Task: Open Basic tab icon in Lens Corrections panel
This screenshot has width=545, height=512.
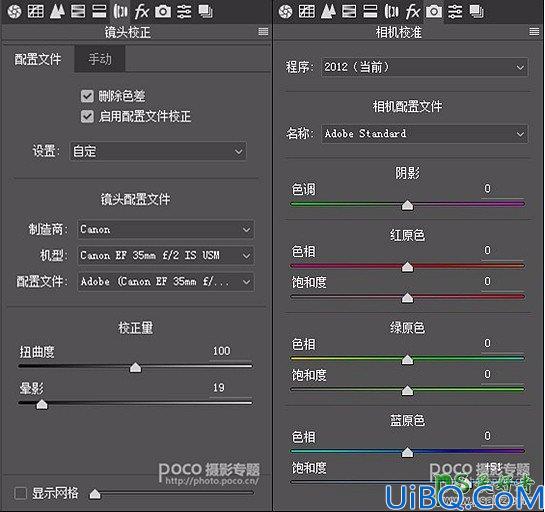Action: [14, 11]
